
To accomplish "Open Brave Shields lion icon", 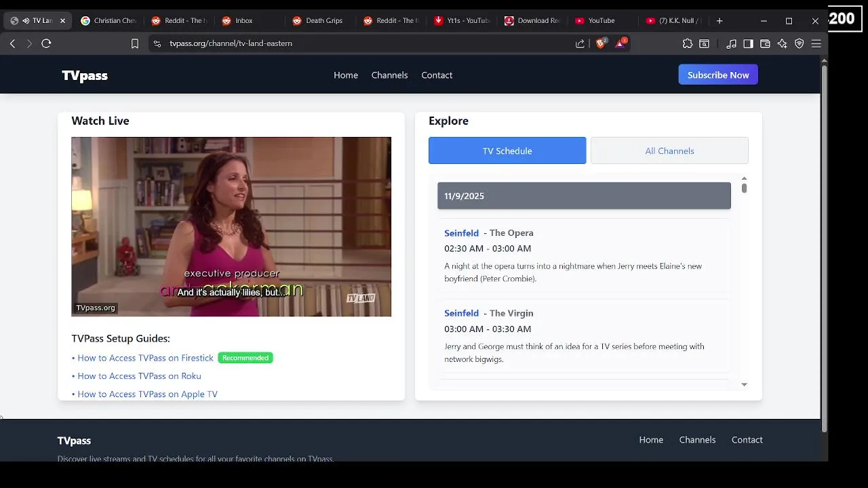I will pos(600,43).
